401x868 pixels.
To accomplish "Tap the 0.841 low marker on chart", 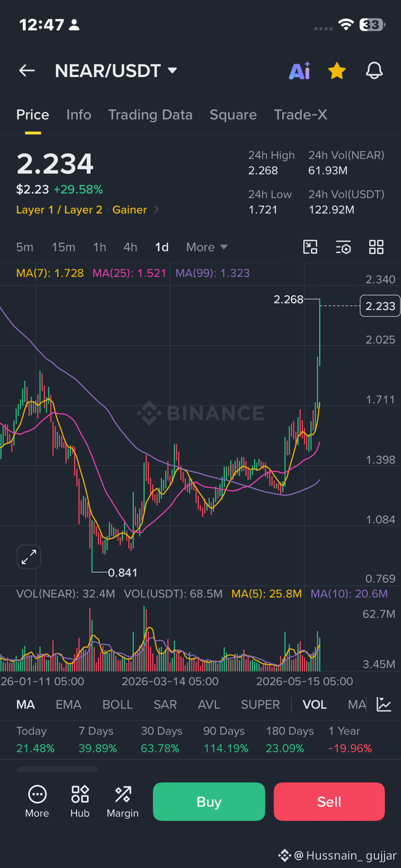I will coord(123,573).
